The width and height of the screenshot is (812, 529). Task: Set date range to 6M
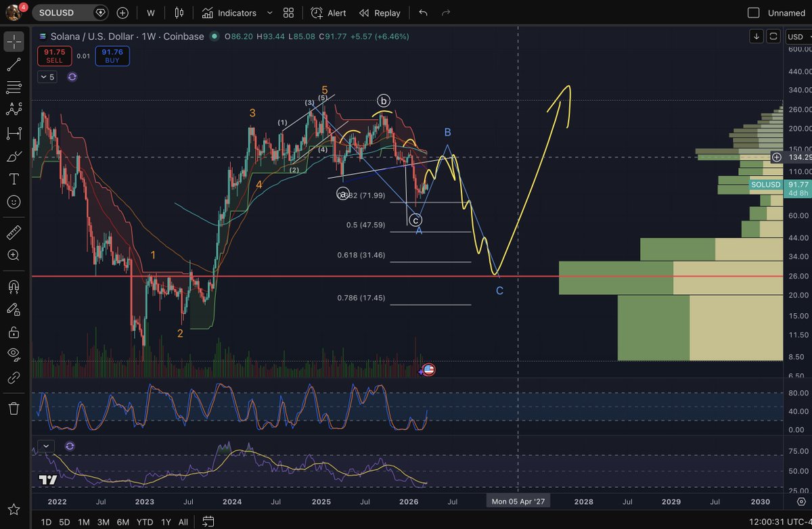point(123,522)
